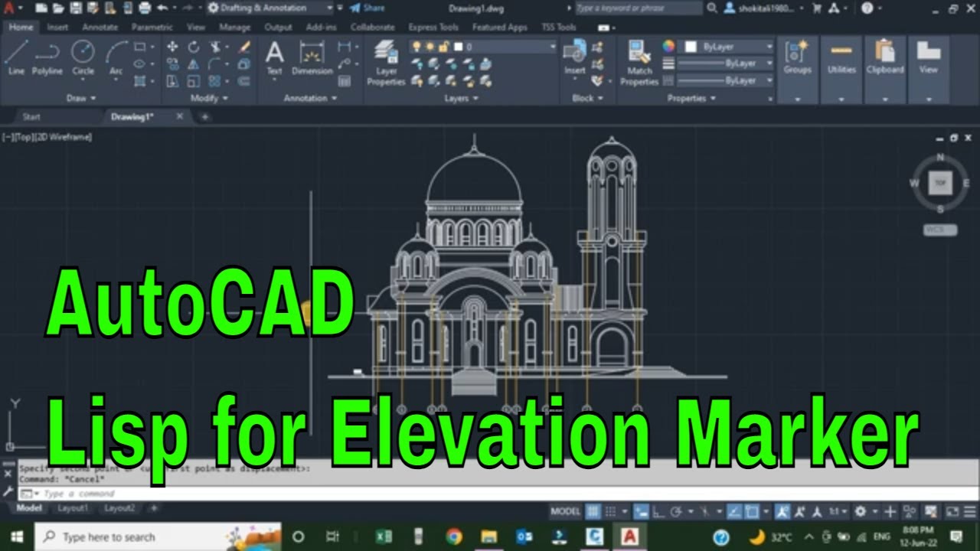
Task: Click the Share button
Action: [367, 8]
